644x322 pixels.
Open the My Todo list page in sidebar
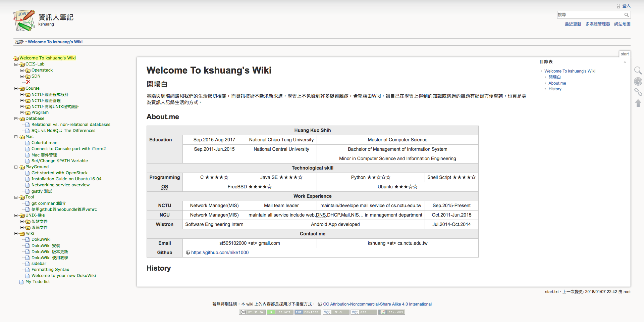click(x=38, y=282)
